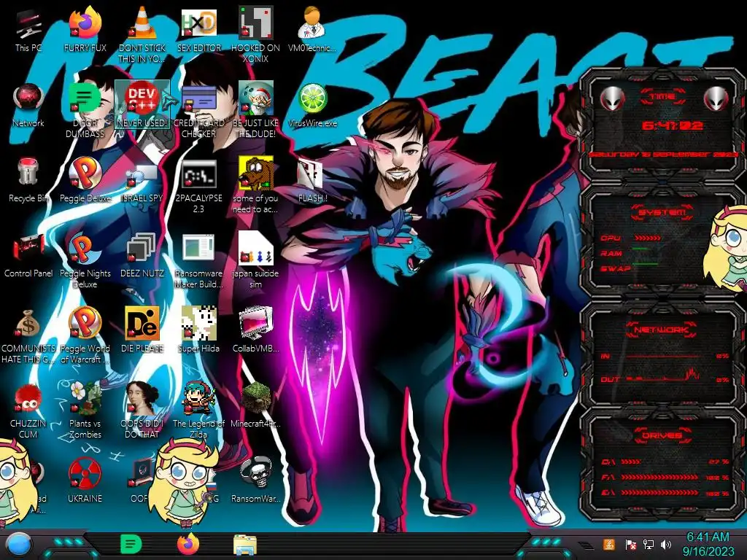Click the CollabVMB monitor icon
This screenshot has width=747, height=560.
(256, 330)
